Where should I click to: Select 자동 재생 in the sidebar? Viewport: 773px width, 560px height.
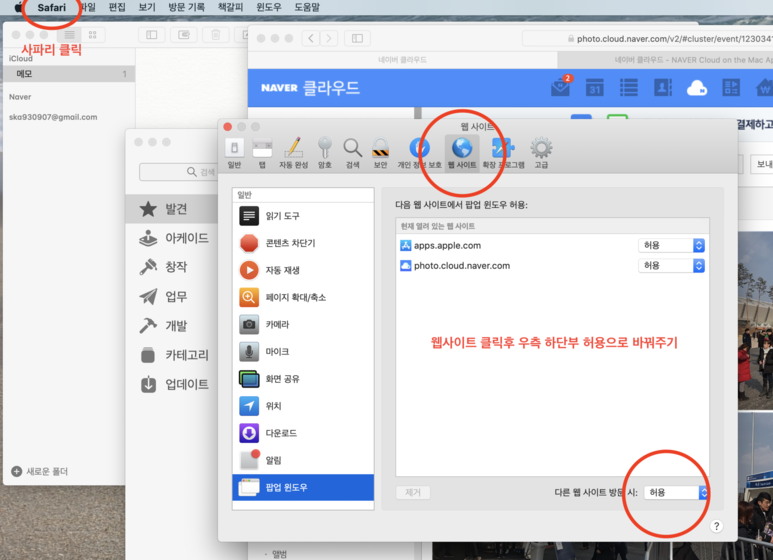[x=303, y=270]
